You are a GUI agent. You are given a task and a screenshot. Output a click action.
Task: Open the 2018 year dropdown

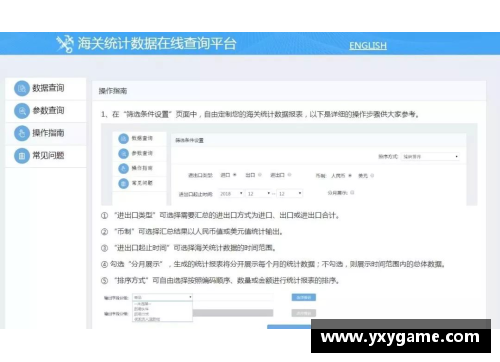tap(231, 194)
